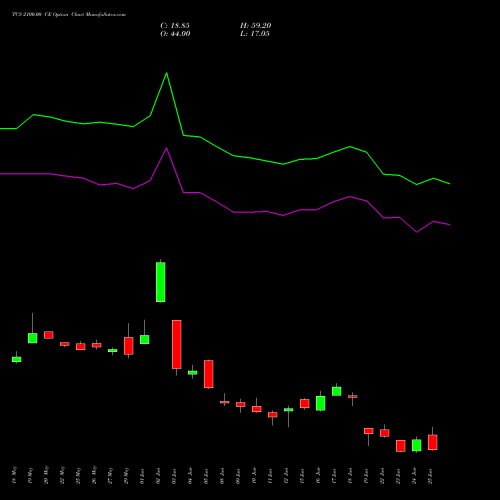The image size is (500, 500).
Task: Click the red candle for 29 May
Action: pos(129,346)
